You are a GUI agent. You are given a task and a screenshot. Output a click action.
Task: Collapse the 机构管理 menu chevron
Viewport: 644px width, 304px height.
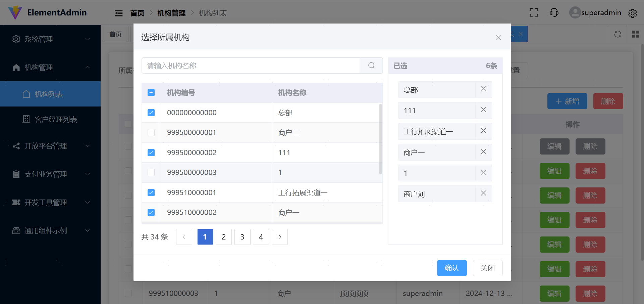coord(88,67)
